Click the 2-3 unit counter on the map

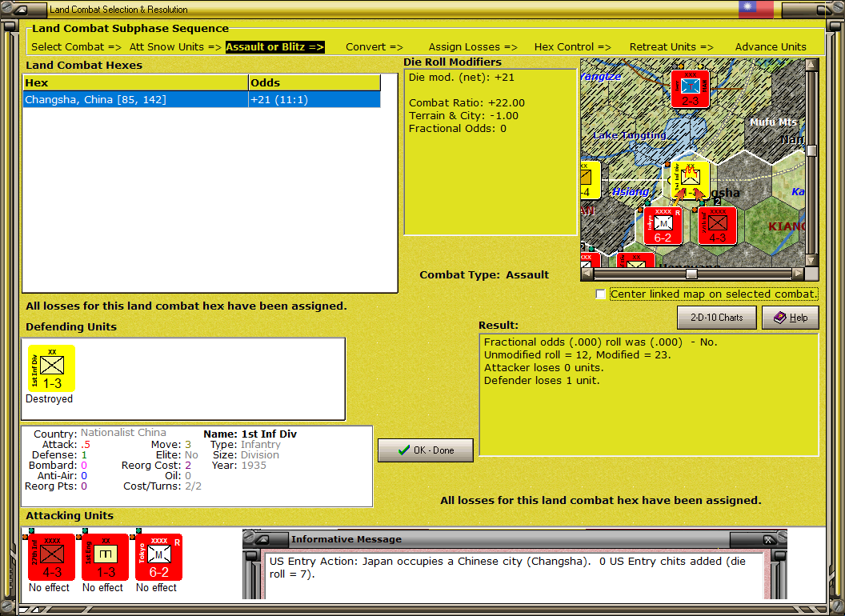tap(690, 89)
